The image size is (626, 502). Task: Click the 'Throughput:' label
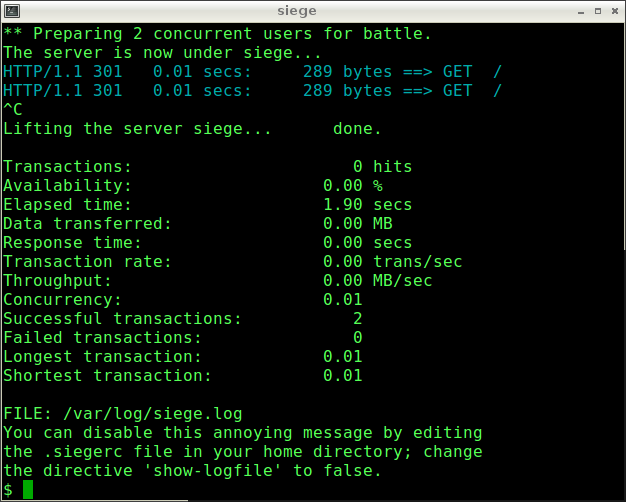click(57, 281)
